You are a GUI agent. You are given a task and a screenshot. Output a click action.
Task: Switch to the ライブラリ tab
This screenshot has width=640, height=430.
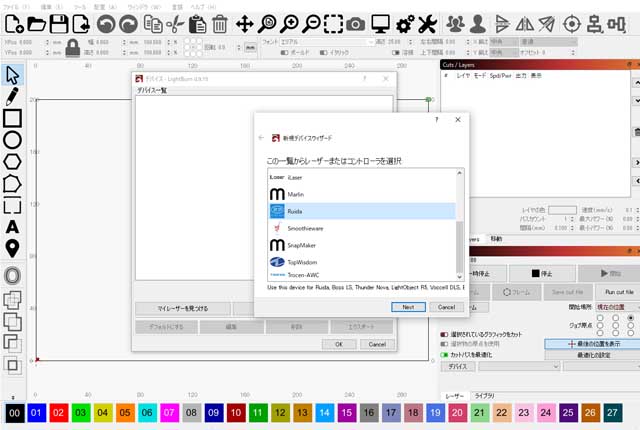(484, 396)
